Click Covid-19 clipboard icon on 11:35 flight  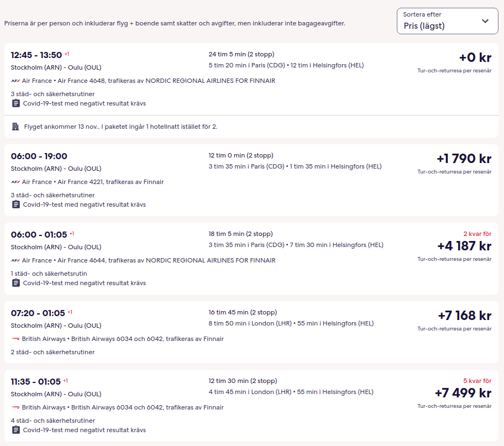coord(16,430)
